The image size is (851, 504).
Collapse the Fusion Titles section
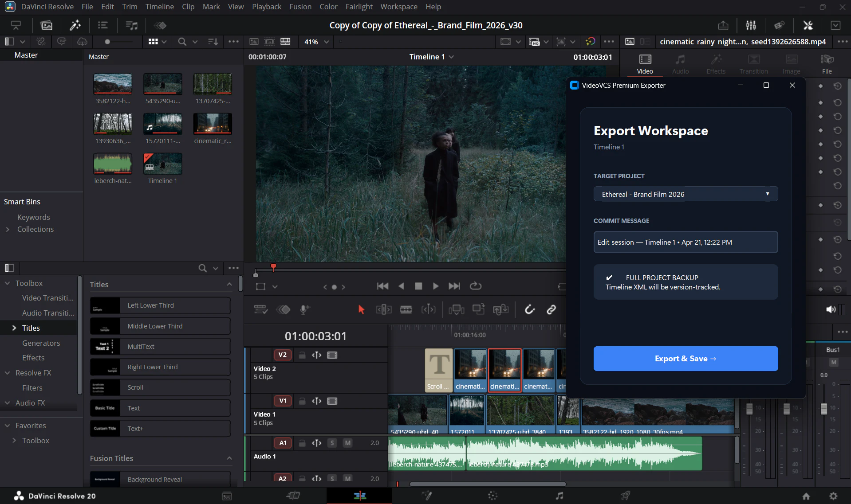click(229, 458)
